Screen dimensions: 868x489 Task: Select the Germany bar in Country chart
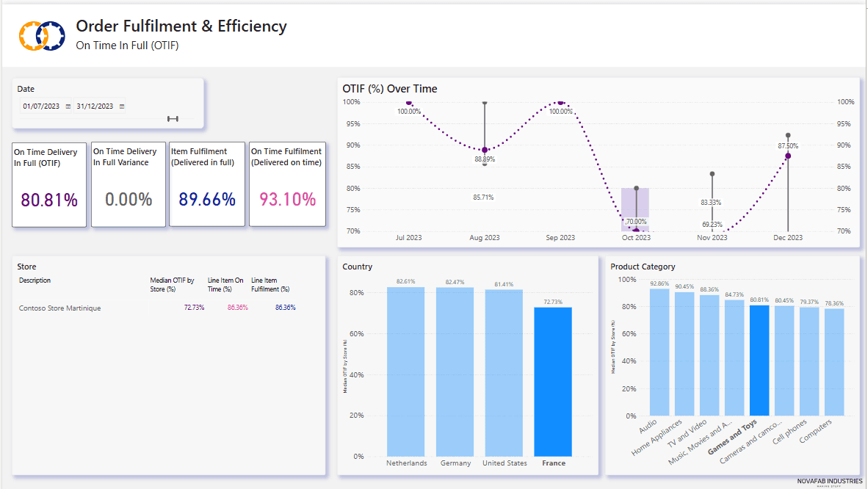click(455, 371)
